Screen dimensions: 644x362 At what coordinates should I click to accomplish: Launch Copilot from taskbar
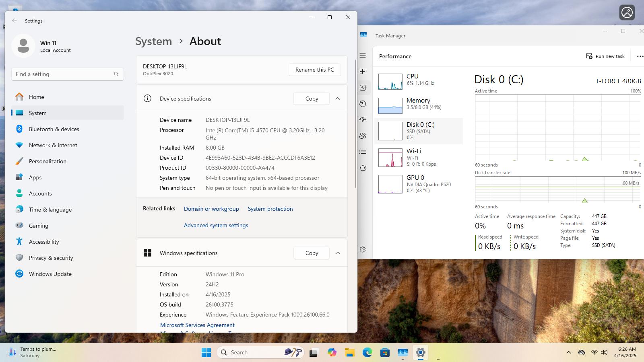[x=332, y=352]
